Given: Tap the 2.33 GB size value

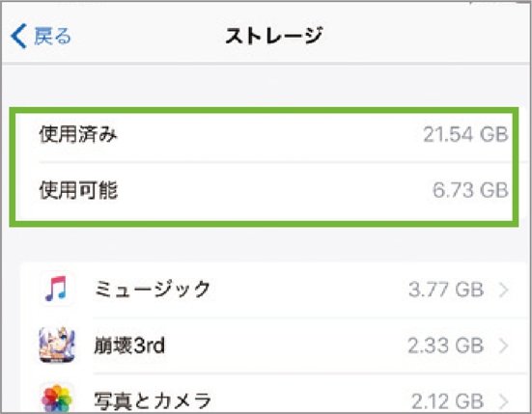Looking at the screenshot, I should point(446,345).
